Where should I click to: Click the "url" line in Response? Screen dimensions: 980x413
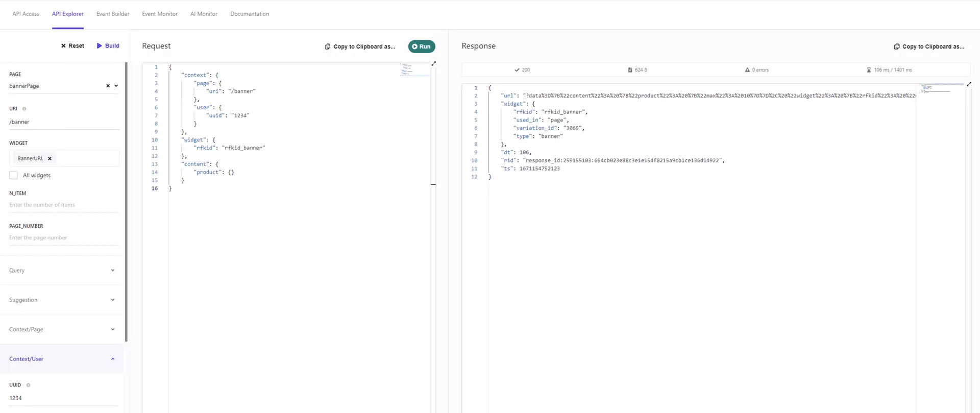coord(708,96)
